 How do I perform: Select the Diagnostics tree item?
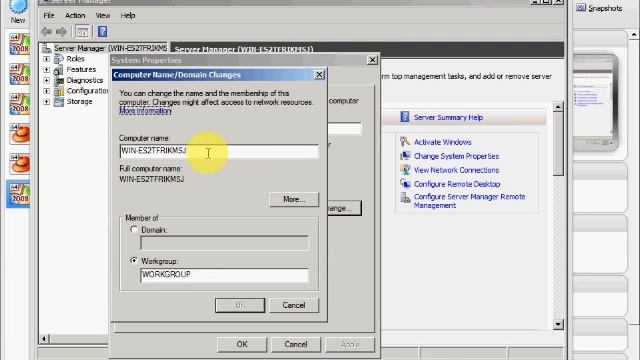[84, 80]
